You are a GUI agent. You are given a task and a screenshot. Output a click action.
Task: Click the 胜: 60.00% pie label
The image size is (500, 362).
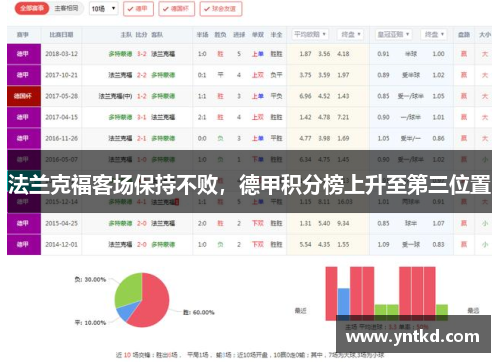199,312
